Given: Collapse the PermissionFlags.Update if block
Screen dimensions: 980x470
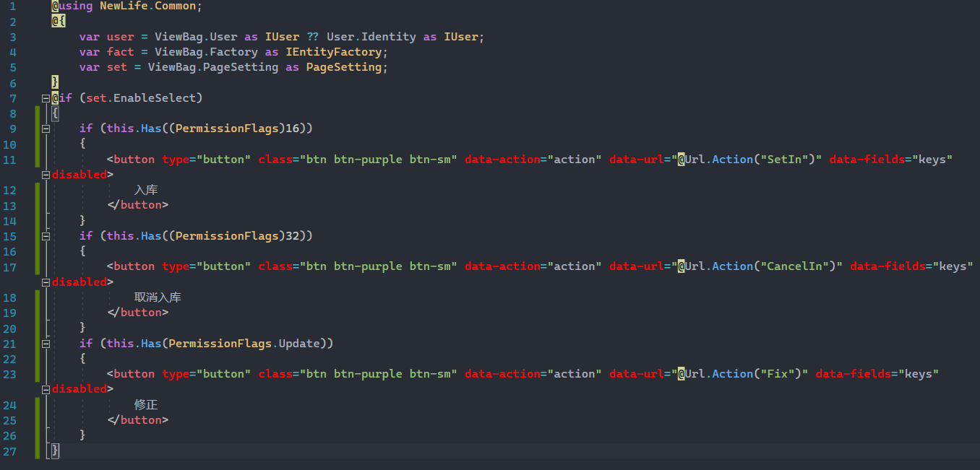Looking at the screenshot, I should click(46, 344).
